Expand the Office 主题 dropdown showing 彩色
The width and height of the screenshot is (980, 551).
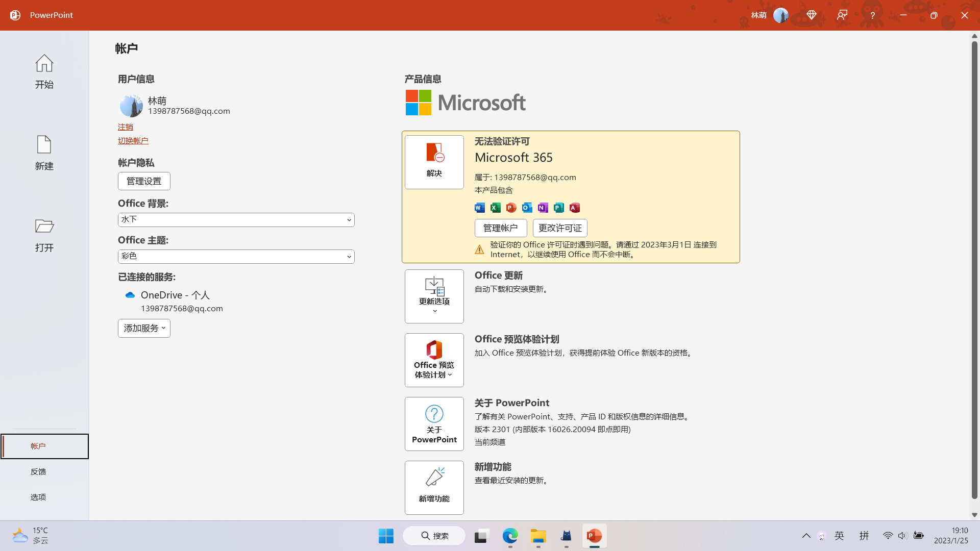[236, 257]
